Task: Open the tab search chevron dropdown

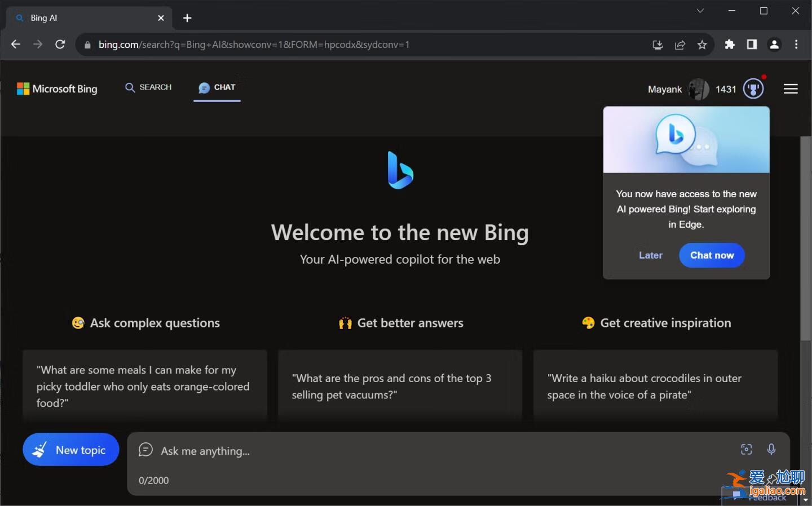Action: [x=700, y=11]
